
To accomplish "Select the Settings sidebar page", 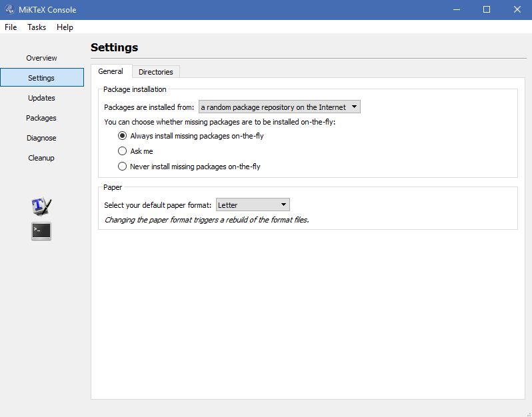I will click(x=42, y=78).
